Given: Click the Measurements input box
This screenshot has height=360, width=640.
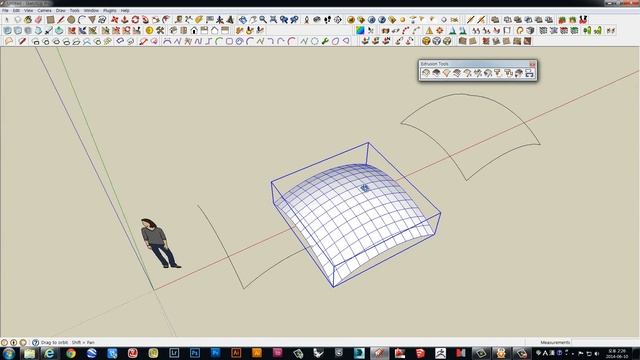Looking at the screenshot, I should pos(605,342).
